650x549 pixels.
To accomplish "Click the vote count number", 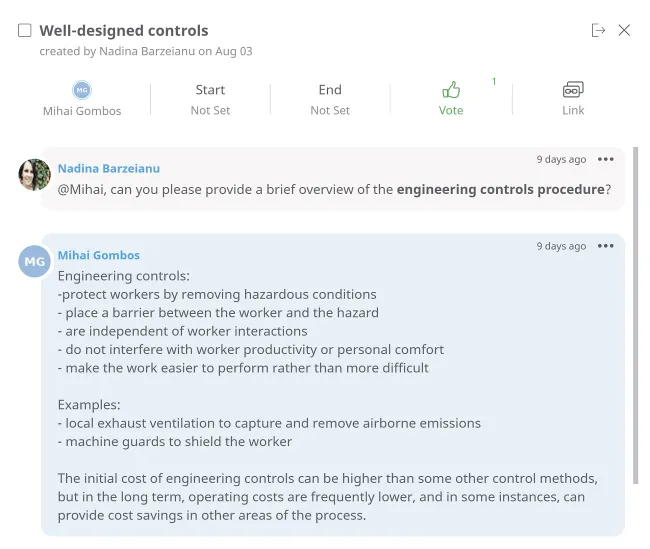I will click(x=494, y=82).
